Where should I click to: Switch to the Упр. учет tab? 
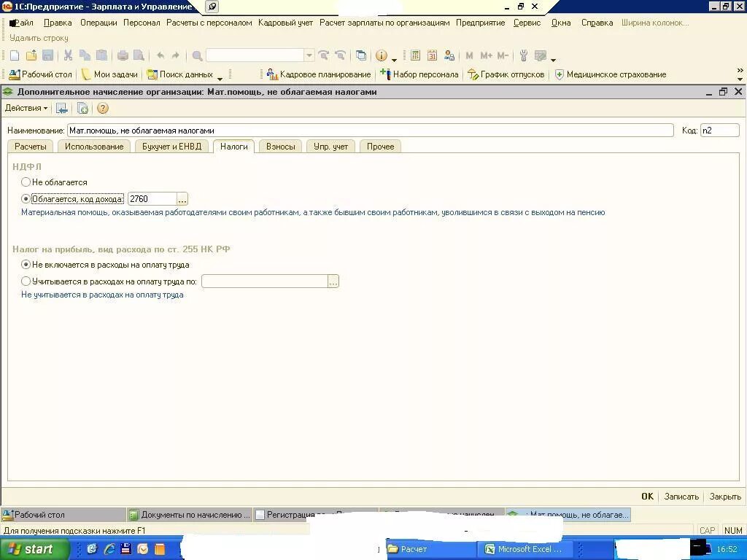point(330,147)
